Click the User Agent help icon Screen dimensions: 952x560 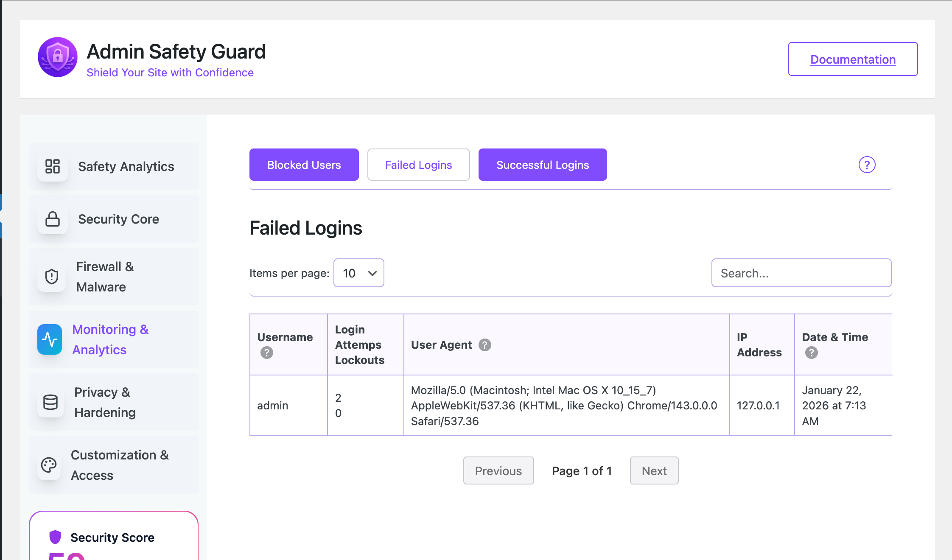pos(484,345)
